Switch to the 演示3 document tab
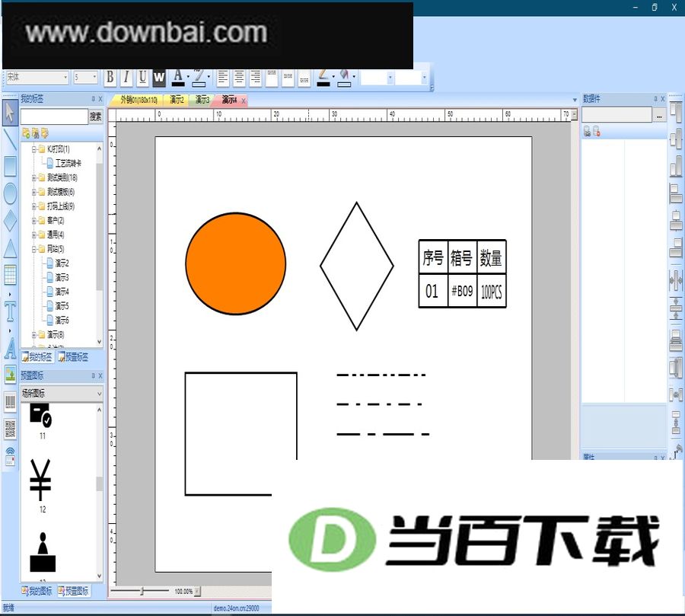 tap(202, 100)
